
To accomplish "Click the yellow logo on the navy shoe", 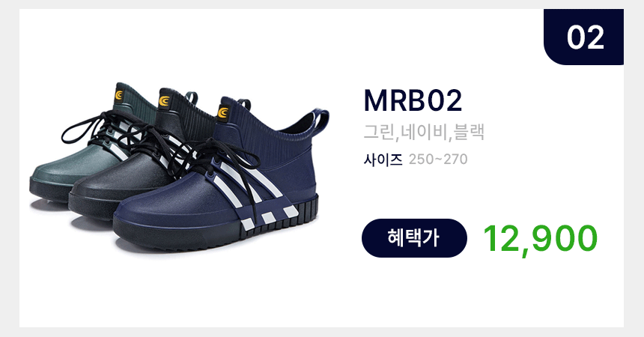I will tap(223, 112).
